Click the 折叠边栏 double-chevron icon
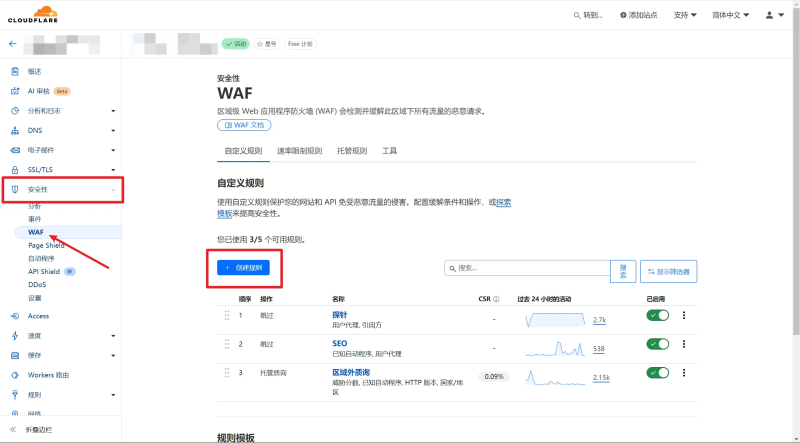The image size is (800, 443). click(x=13, y=430)
